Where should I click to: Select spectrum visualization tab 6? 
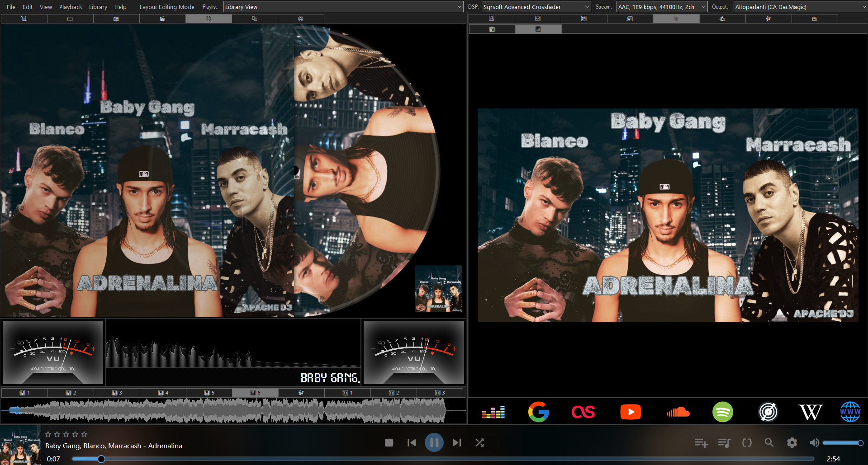(x=256, y=393)
